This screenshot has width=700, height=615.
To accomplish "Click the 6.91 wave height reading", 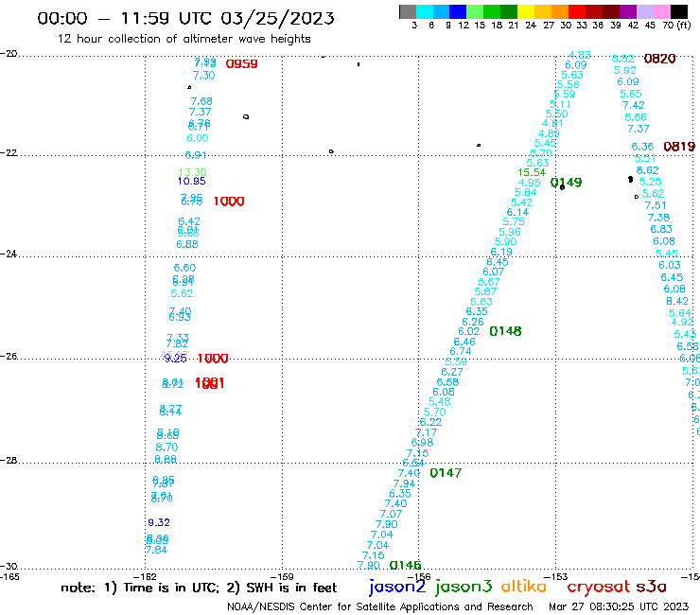I will 196,155.
